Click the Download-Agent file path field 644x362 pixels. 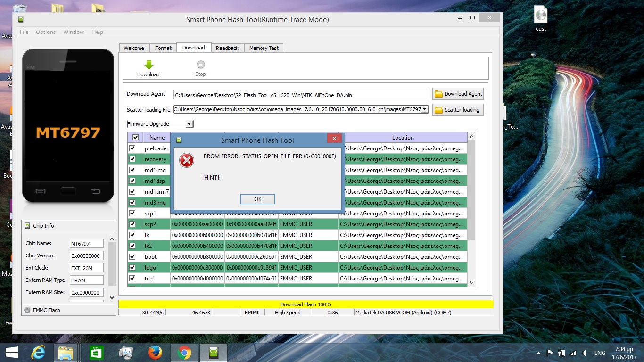pyautogui.click(x=301, y=95)
